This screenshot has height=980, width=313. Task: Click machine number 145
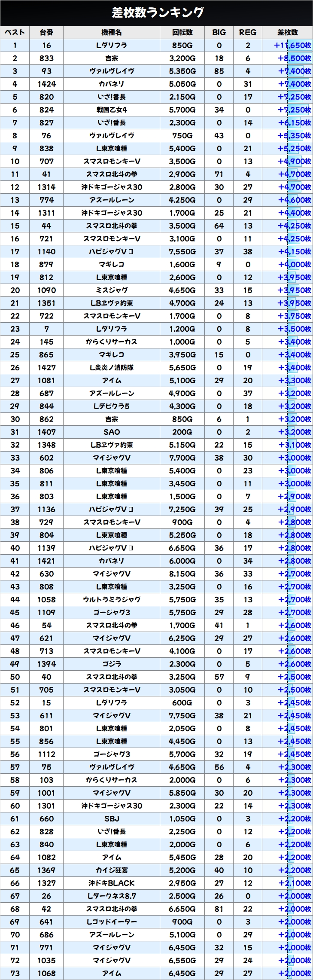click(x=46, y=342)
